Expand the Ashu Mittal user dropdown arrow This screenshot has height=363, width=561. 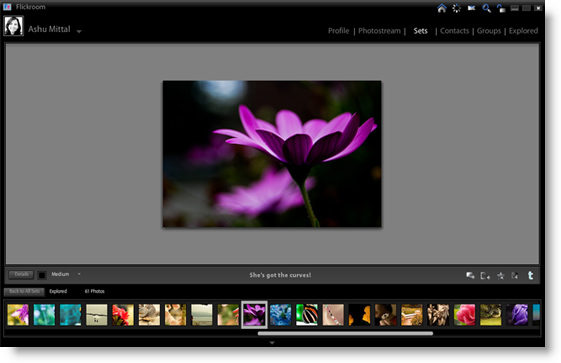coord(79,31)
